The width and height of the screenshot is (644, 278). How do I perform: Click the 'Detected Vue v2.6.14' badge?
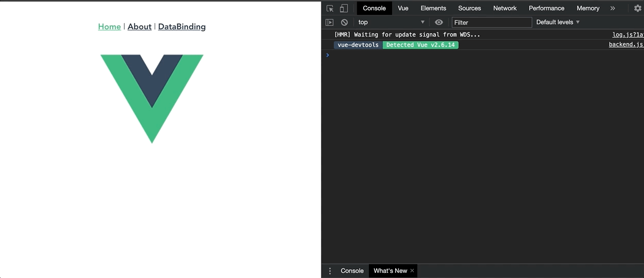tap(420, 45)
